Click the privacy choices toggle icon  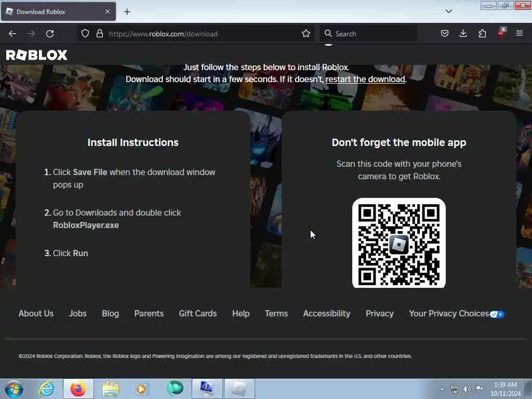pos(497,314)
